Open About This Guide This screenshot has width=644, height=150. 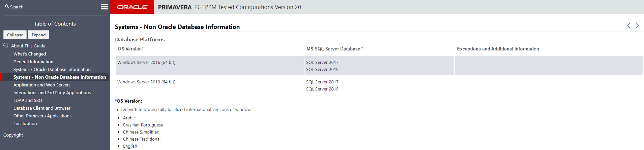(28, 46)
